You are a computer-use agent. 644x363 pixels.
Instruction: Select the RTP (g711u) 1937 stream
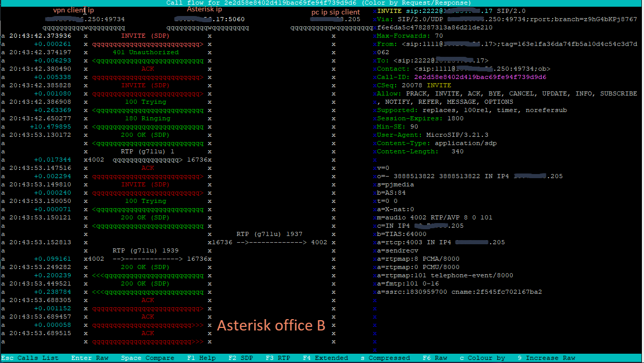pos(269,234)
